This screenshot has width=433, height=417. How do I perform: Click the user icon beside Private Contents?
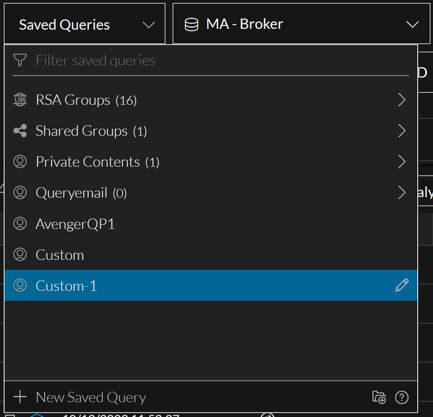(20, 162)
